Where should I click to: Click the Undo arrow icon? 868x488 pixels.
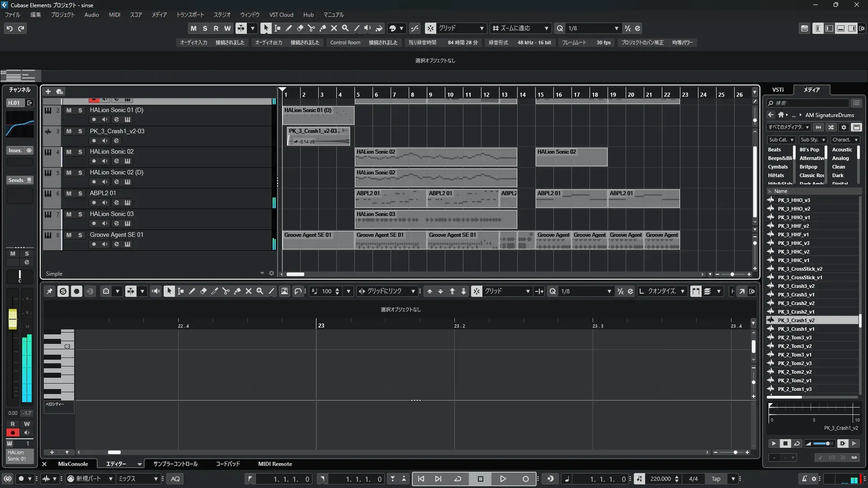(x=9, y=28)
